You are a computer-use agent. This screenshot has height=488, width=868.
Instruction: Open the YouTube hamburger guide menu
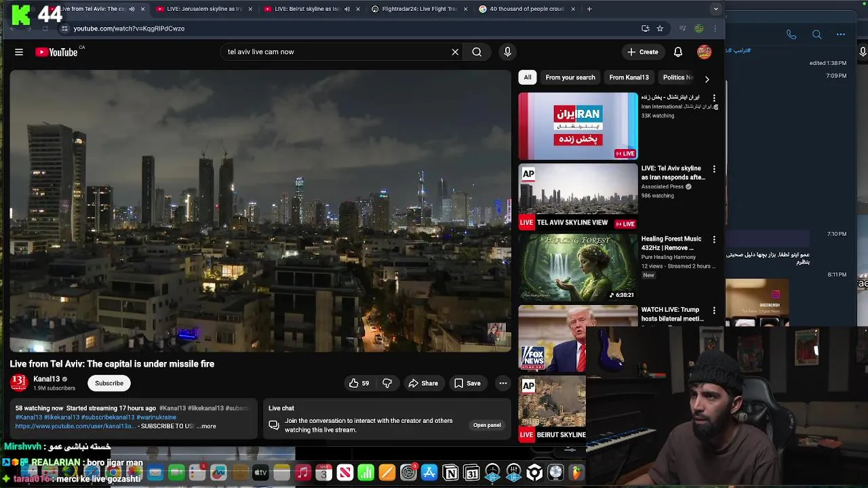[x=19, y=52]
